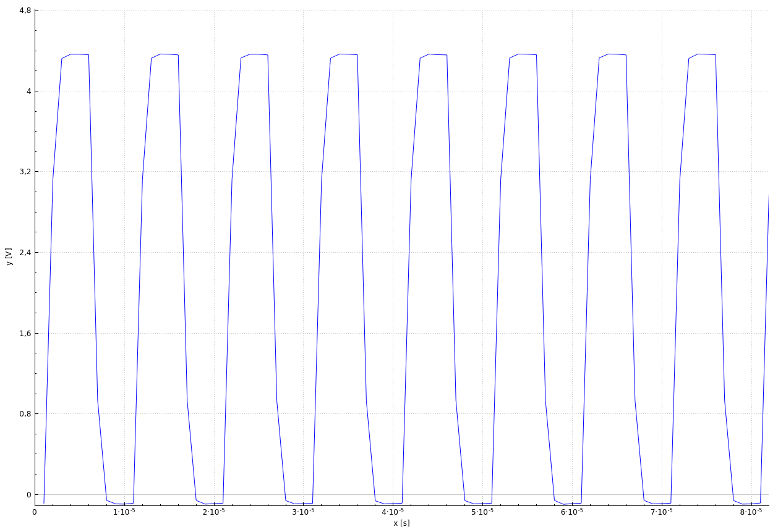Click the x-axis tick label 4·10⁻⁵

[393, 512]
